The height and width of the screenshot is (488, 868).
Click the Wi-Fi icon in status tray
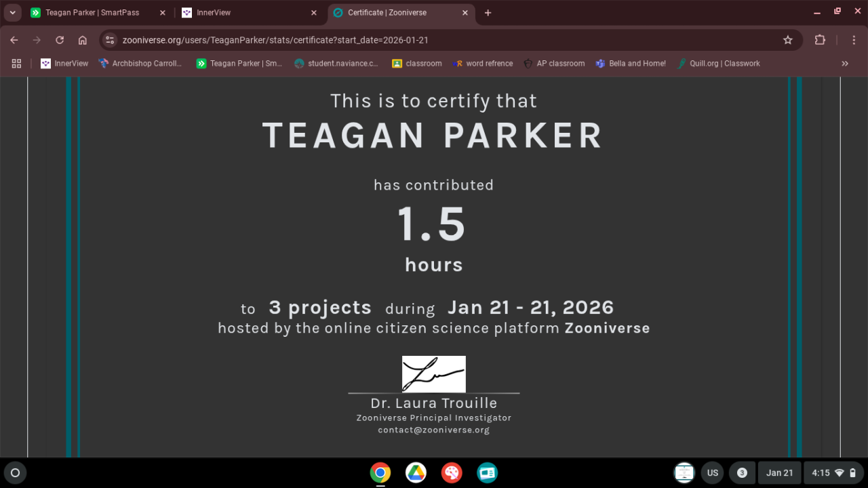pyautogui.click(x=840, y=472)
